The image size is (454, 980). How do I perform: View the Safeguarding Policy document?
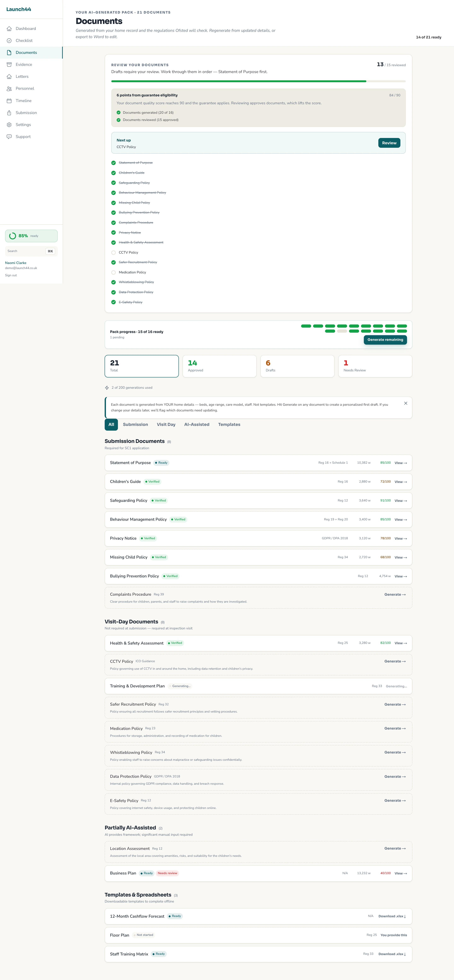coord(401,501)
